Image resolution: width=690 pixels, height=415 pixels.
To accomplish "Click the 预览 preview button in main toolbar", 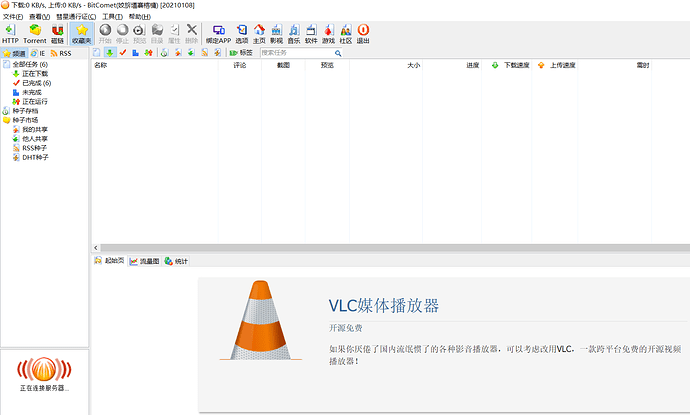I will pos(139,34).
